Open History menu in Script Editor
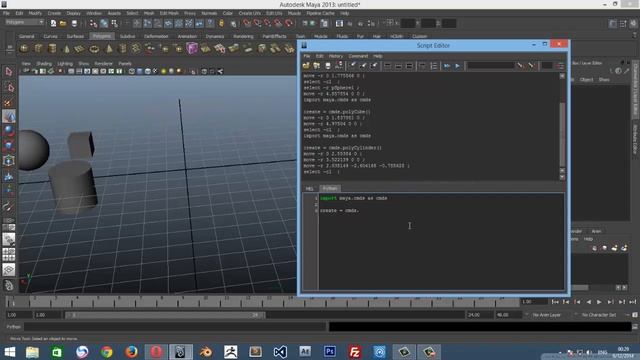640x360 pixels. (x=336, y=56)
